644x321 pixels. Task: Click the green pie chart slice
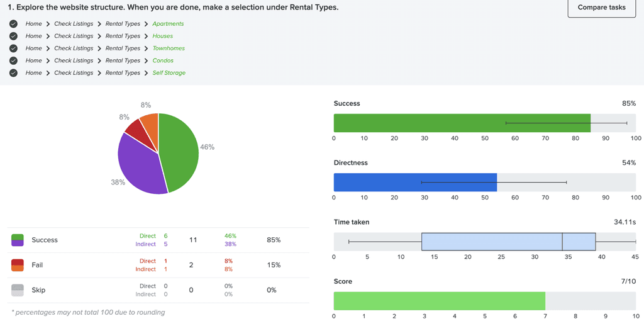[x=179, y=152]
